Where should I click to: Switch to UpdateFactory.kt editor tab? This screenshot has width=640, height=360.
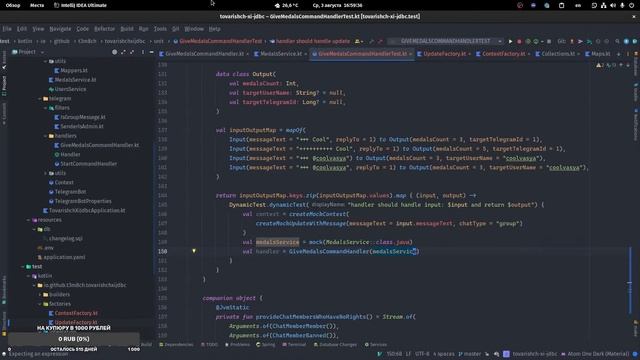(444, 54)
